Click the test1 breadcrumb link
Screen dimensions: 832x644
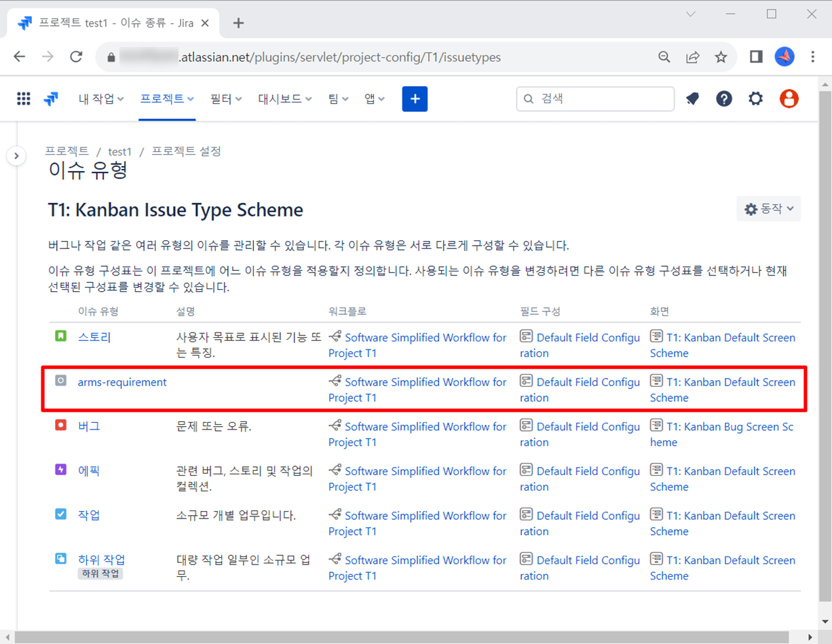click(x=120, y=152)
